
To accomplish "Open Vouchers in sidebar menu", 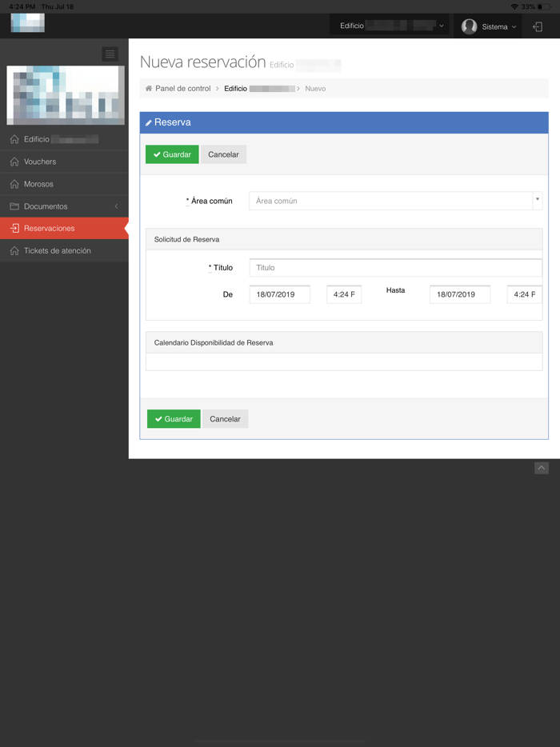I will click(x=64, y=162).
